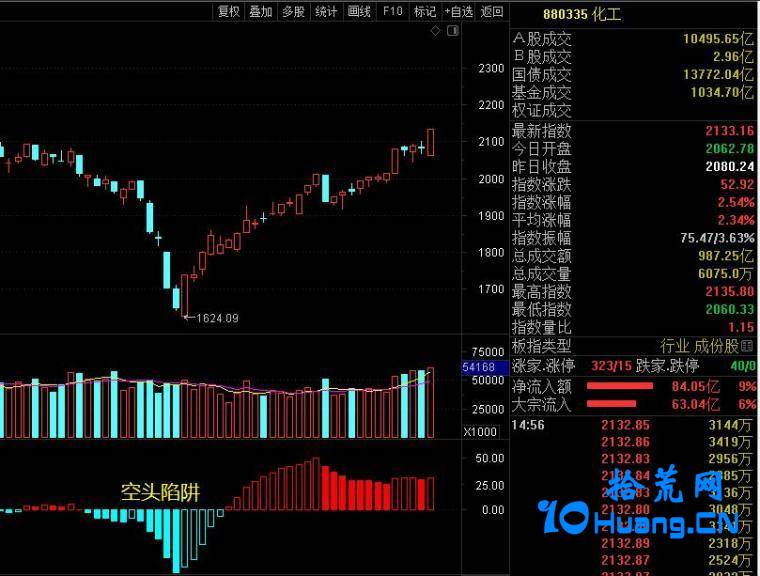Open 成份股 constituent stocks link
The width and height of the screenshot is (760, 576).
point(716,346)
